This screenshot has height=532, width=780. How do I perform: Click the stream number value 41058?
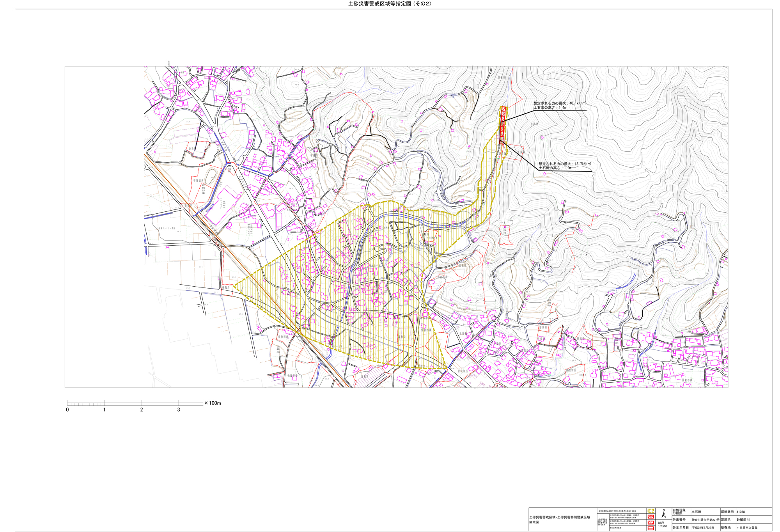click(x=740, y=512)
